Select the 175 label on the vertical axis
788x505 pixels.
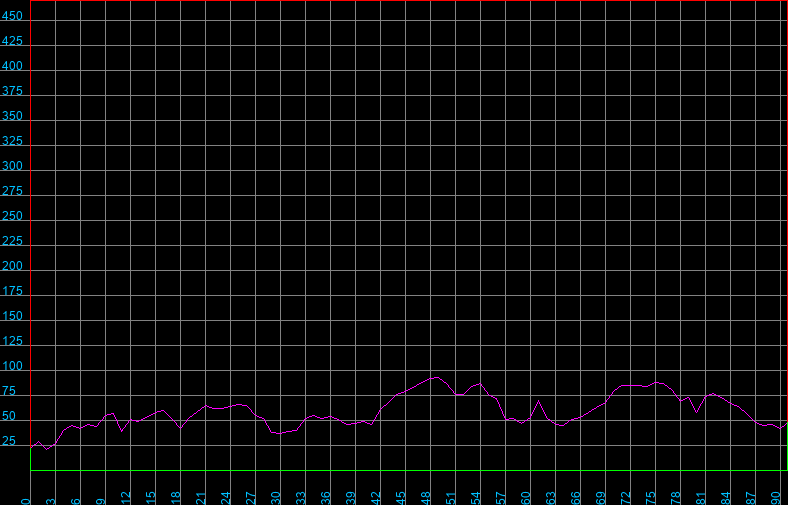12,291
